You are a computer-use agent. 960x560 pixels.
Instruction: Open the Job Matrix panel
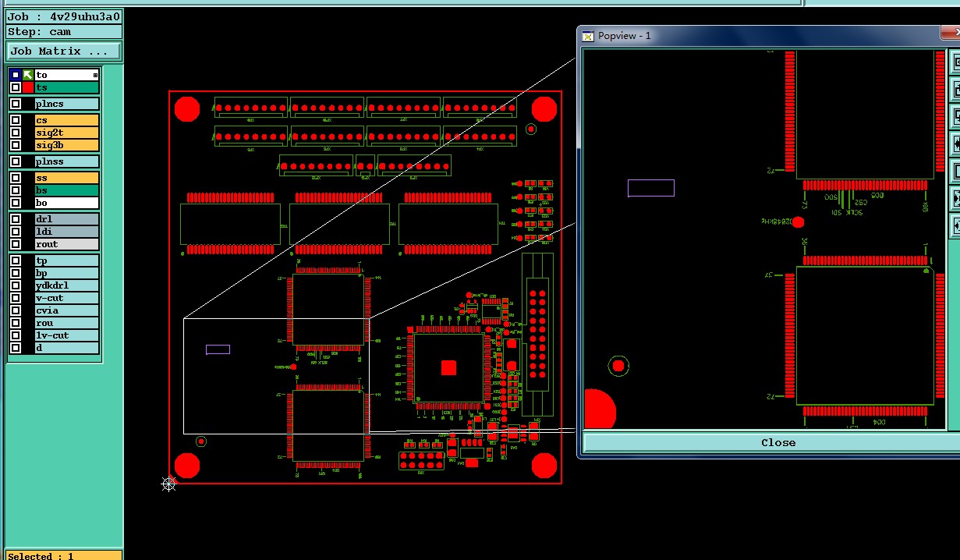tap(64, 51)
